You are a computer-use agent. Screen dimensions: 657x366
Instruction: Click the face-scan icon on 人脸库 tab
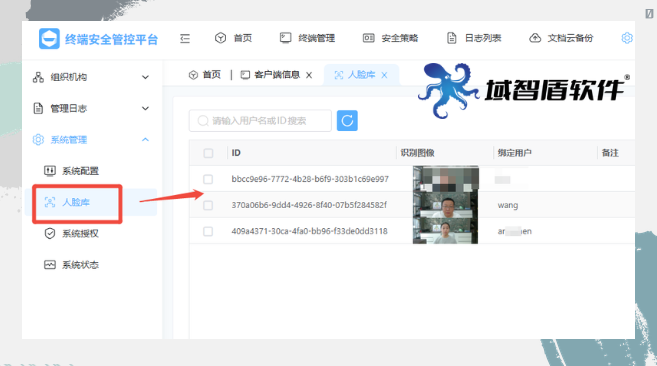339,75
